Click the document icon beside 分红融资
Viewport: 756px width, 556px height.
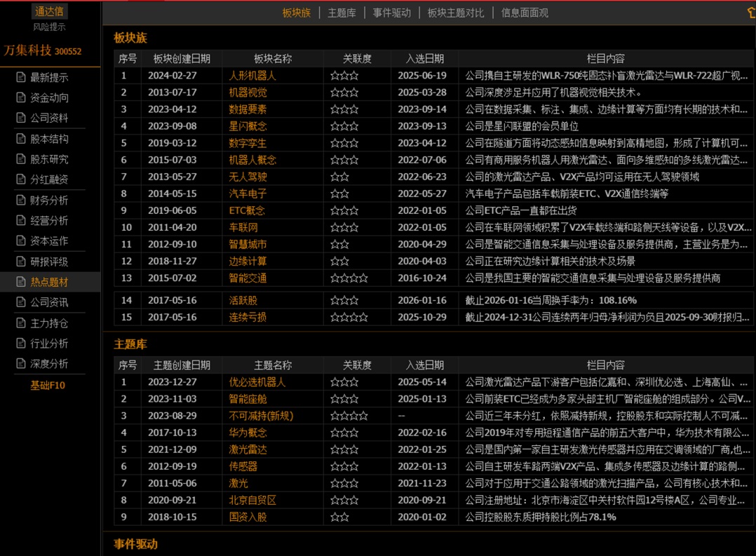[x=21, y=179]
